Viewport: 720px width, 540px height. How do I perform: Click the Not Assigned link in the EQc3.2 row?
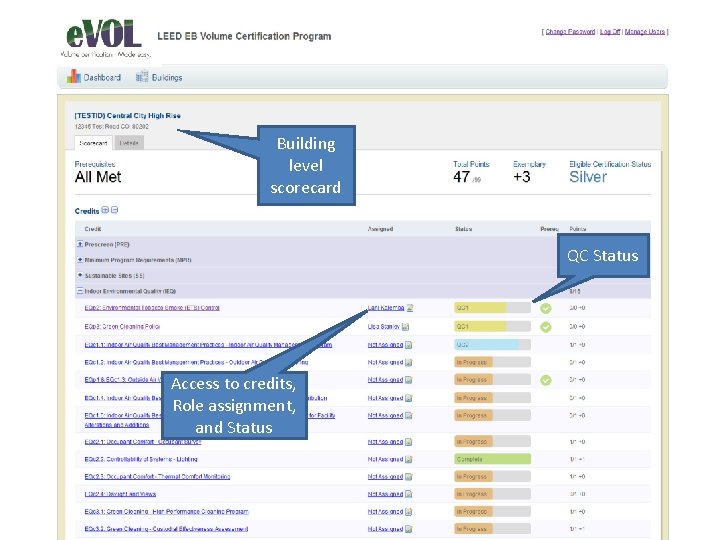(x=385, y=529)
